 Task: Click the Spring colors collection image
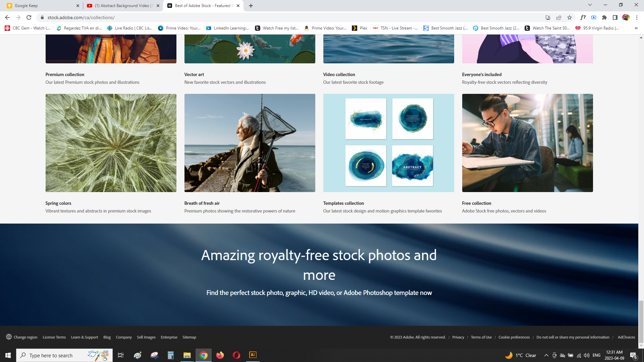click(x=111, y=143)
